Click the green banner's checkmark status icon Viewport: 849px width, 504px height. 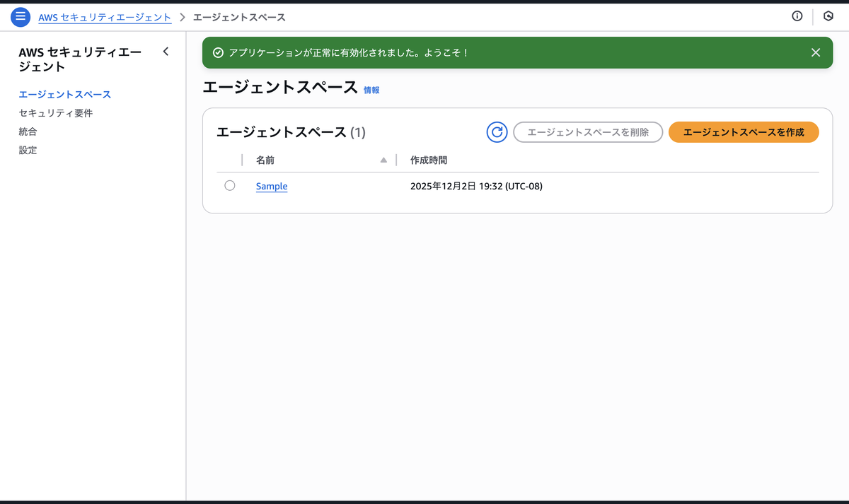click(219, 53)
